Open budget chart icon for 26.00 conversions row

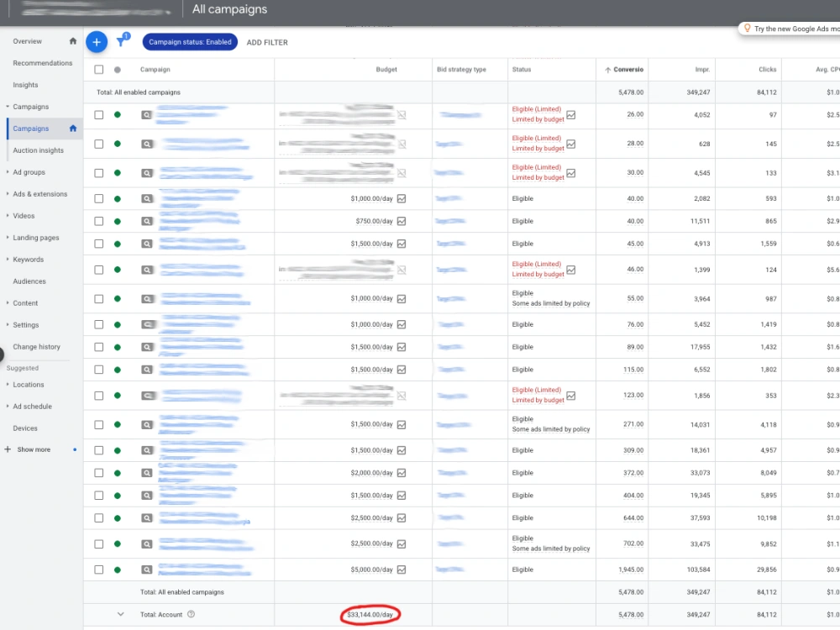tap(402, 114)
